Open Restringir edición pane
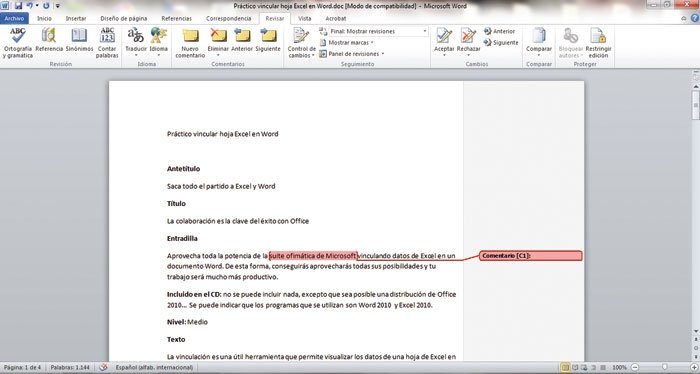700x374 pixels. tap(598, 42)
